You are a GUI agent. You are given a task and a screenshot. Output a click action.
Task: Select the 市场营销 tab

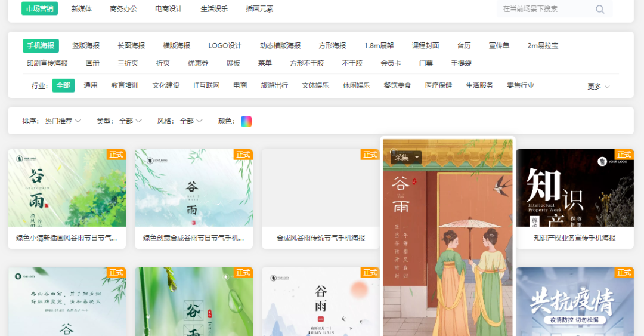tap(39, 8)
